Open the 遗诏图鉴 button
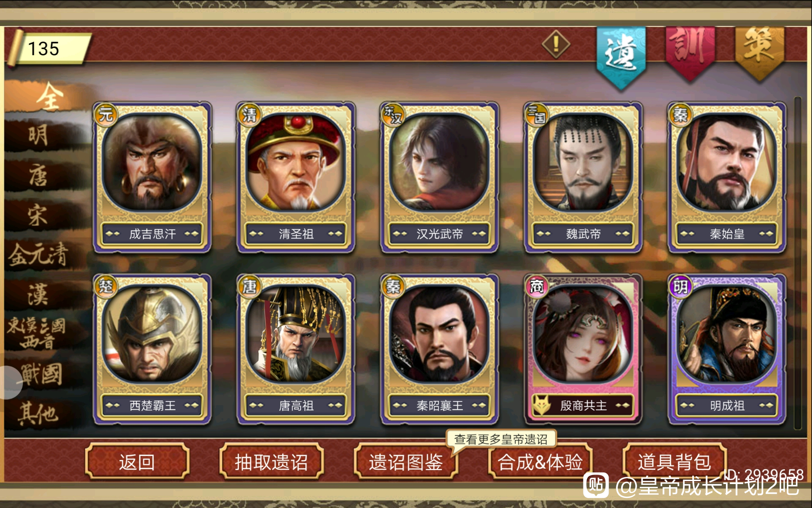 [406, 462]
